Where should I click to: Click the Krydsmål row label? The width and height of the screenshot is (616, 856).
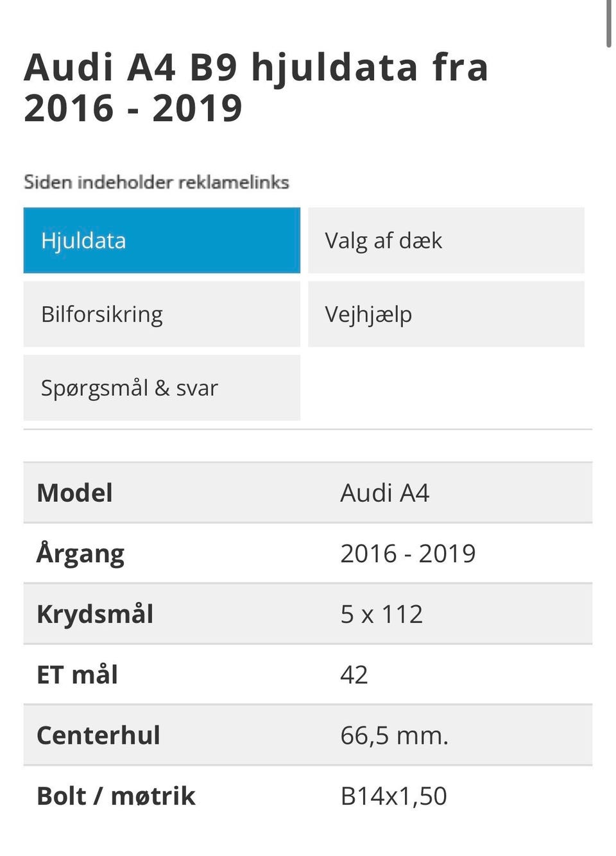(x=95, y=614)
